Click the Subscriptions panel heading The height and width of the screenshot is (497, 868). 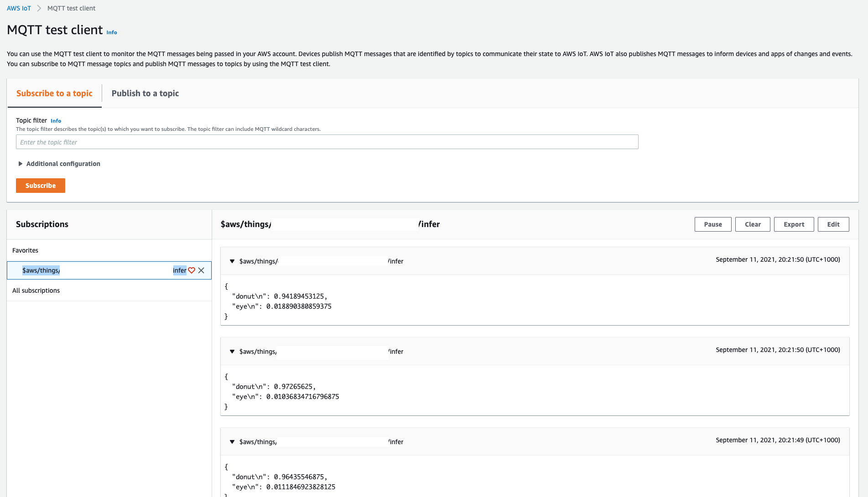pos(42,224)
